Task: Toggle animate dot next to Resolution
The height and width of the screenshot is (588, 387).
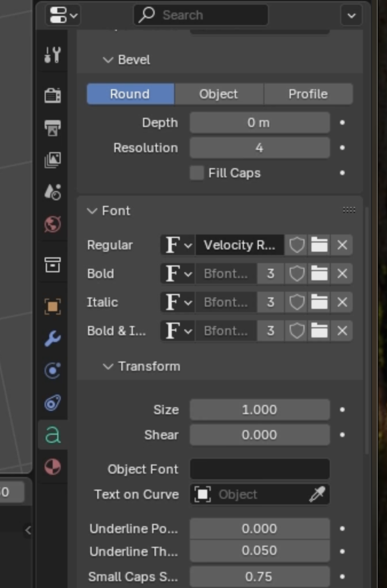Action: coord(342,148)
